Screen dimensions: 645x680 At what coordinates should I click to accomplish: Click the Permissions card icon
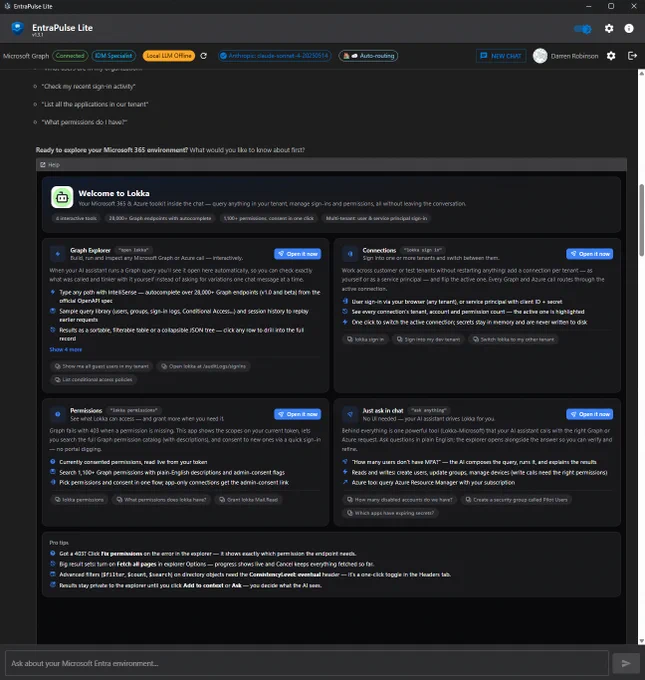click(x=58, y=414)
